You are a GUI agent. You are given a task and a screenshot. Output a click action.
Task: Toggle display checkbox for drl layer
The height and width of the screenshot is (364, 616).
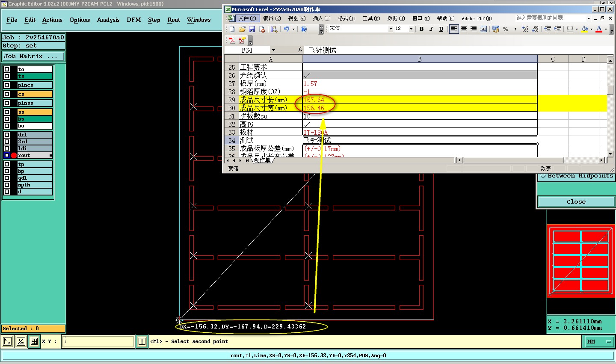7,135
